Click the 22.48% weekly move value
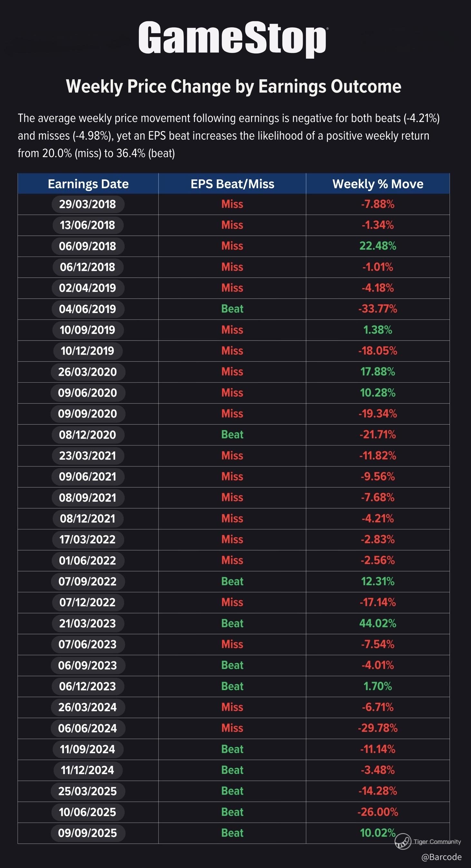Screen dimensions: 471x868 [x=378, y=246]
